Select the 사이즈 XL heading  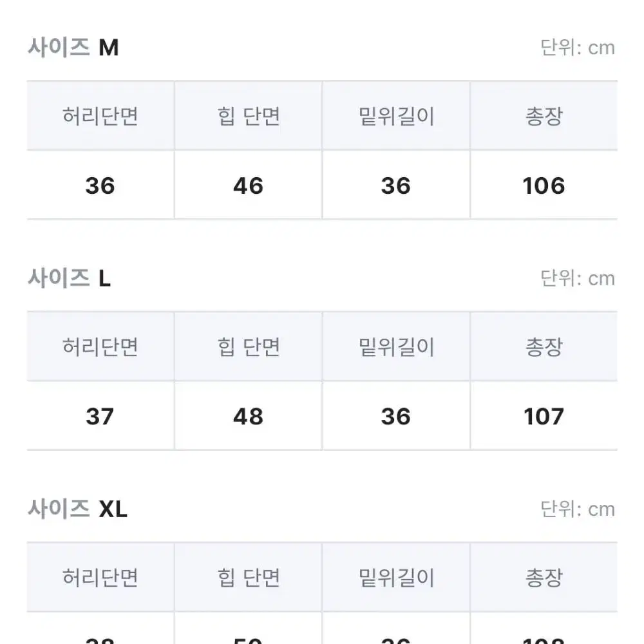click(x=77, y=509)
